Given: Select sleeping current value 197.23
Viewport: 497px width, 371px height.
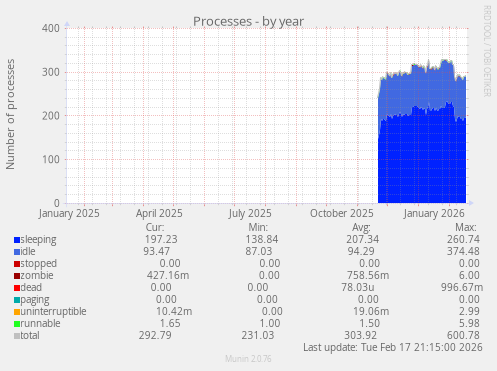Looking at the screenshot, I should (161, 239).
